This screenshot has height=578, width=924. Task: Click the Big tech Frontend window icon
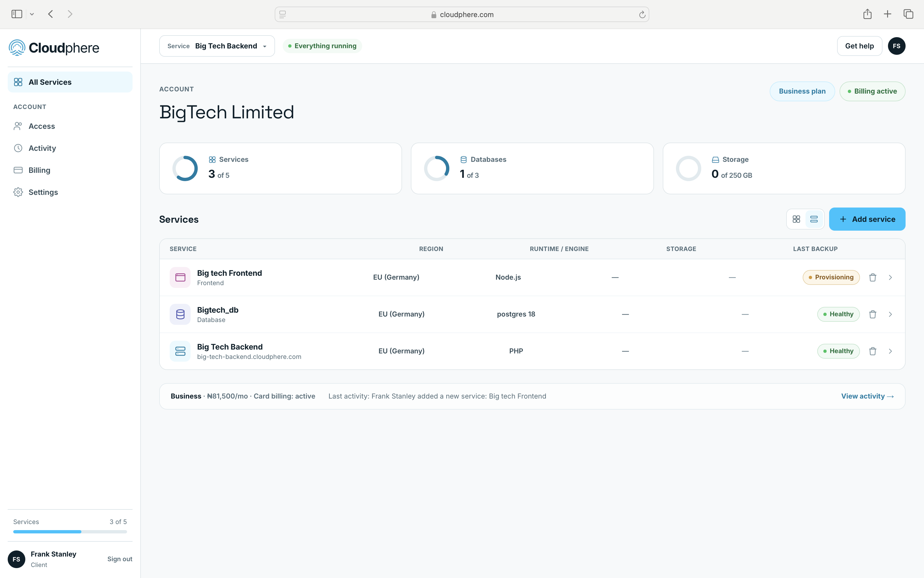[x=180, y=277]
